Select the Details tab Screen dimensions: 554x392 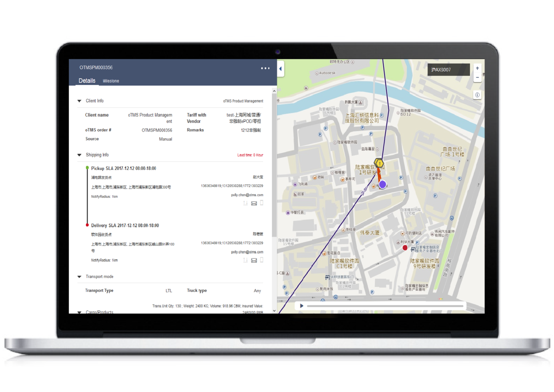pos(87,81)
